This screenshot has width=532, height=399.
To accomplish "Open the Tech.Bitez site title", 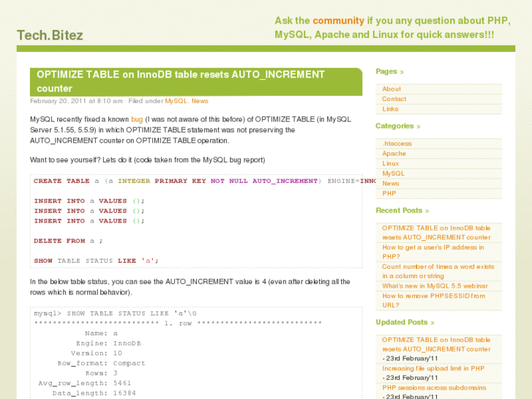I will [x=50, y=35].
